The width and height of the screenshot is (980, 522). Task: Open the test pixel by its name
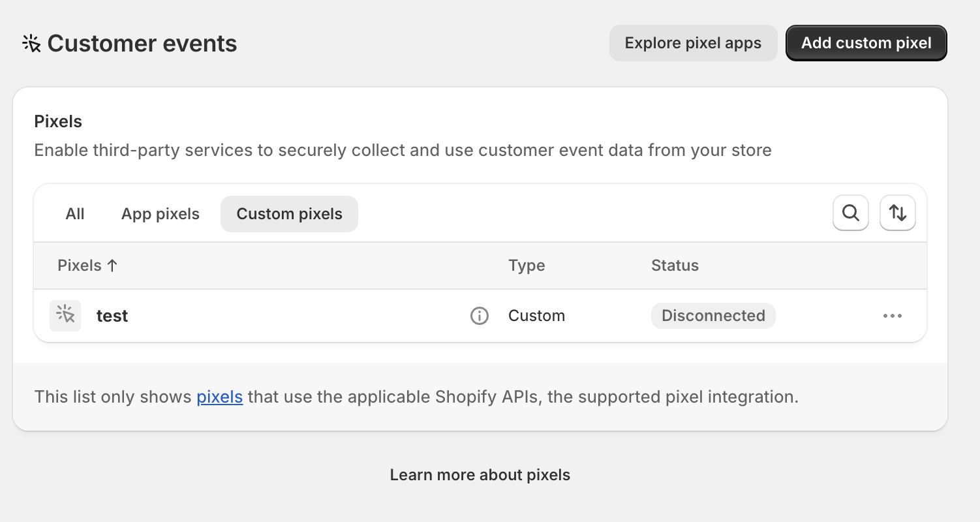pos(112,316)
